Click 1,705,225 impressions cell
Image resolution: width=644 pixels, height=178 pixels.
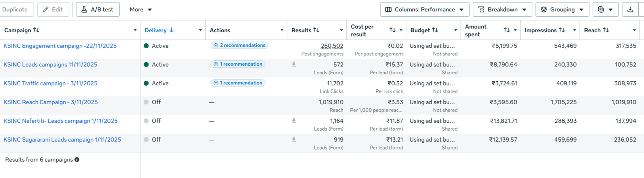(563, 102)
